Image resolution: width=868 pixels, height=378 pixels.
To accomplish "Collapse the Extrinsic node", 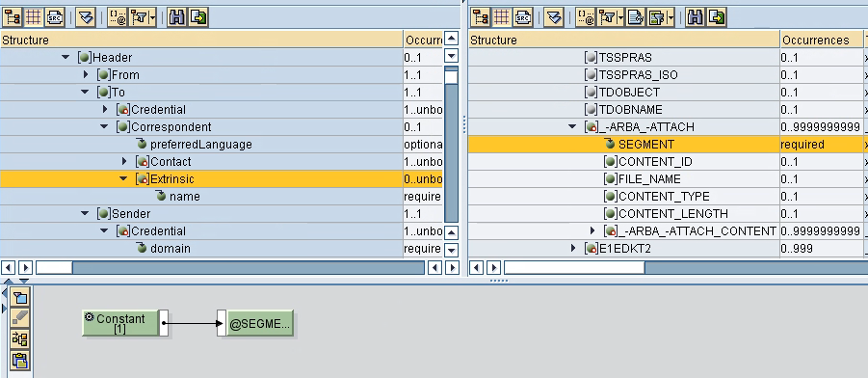I will 123,179.
